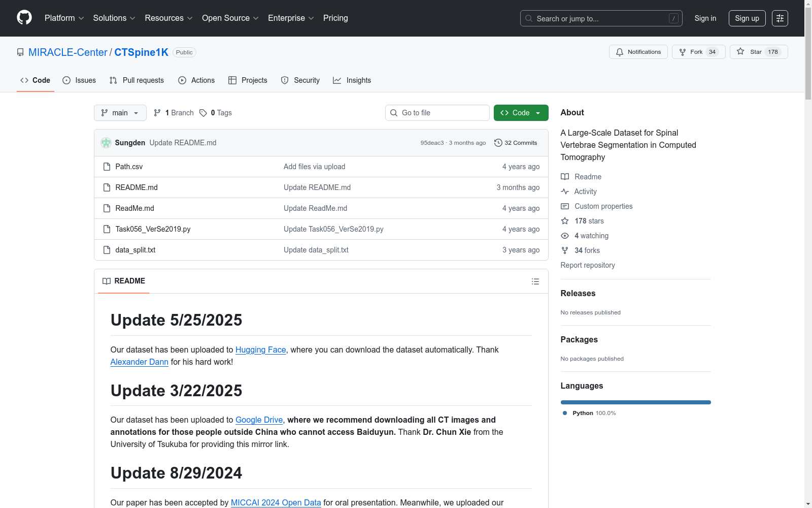Select the Code repository tab
This screenshot has width=812, height=508.
(36, 80)
